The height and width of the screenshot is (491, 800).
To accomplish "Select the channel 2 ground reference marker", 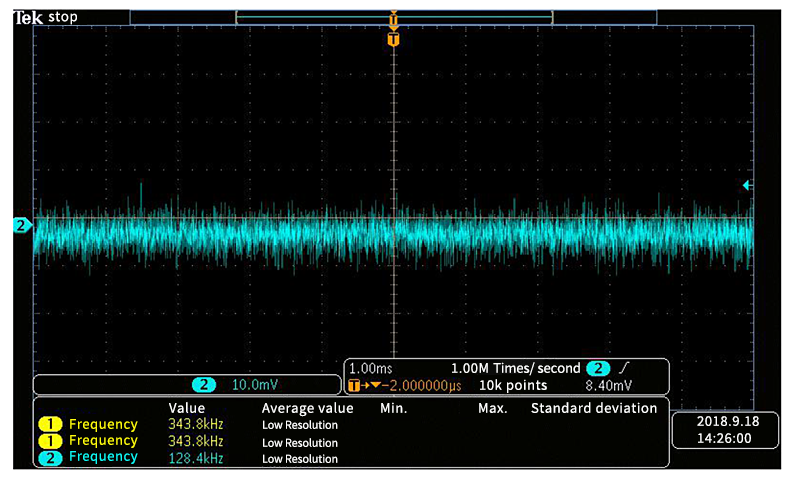I will [x=20, y=225].
